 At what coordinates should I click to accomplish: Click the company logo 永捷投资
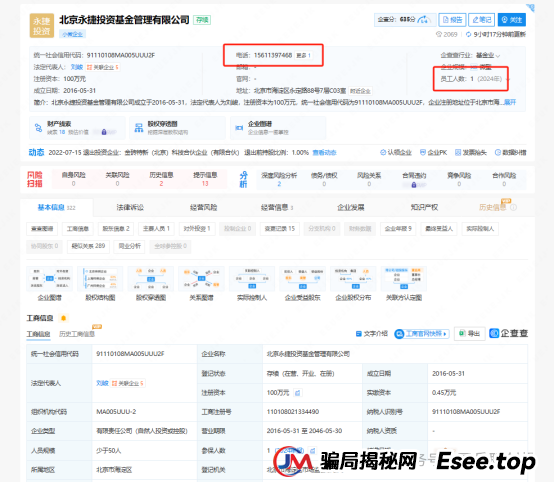point(42,25)
